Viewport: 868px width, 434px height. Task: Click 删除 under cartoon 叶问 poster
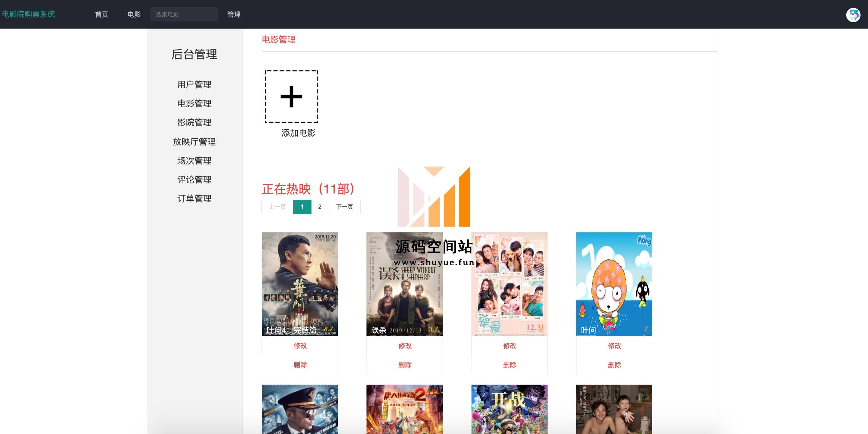click(x=614, y=364)
